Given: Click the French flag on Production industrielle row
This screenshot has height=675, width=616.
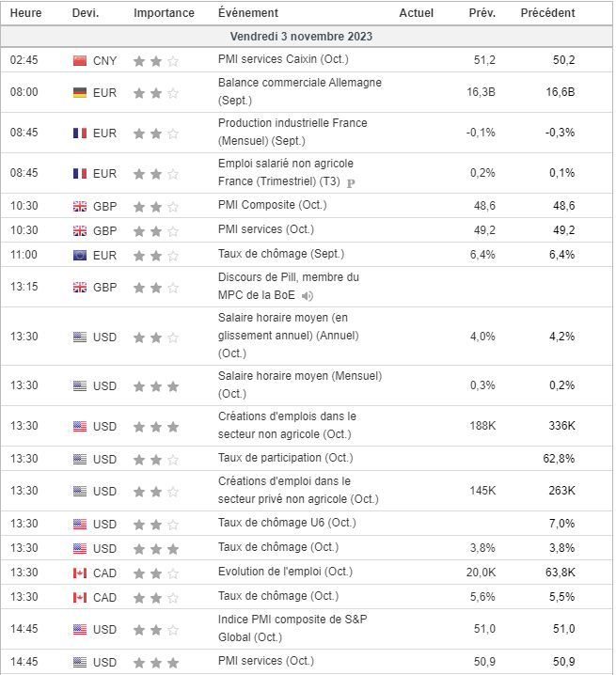Looking at the screenshot, I should point(80,133).
